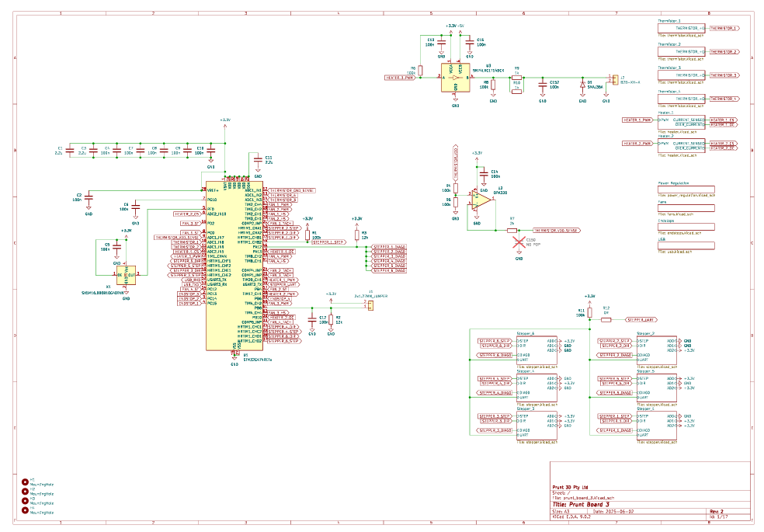The width and height of the screenshot is (764, 532).
Task: Click the 'STM32G474RETx' value text under U5
Action: pyautogui.click(x=258, y=360)
